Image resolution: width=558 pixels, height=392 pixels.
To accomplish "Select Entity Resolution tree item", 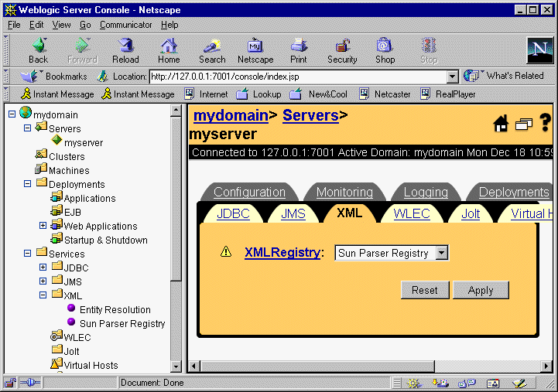I will click(x=115, y=309).
